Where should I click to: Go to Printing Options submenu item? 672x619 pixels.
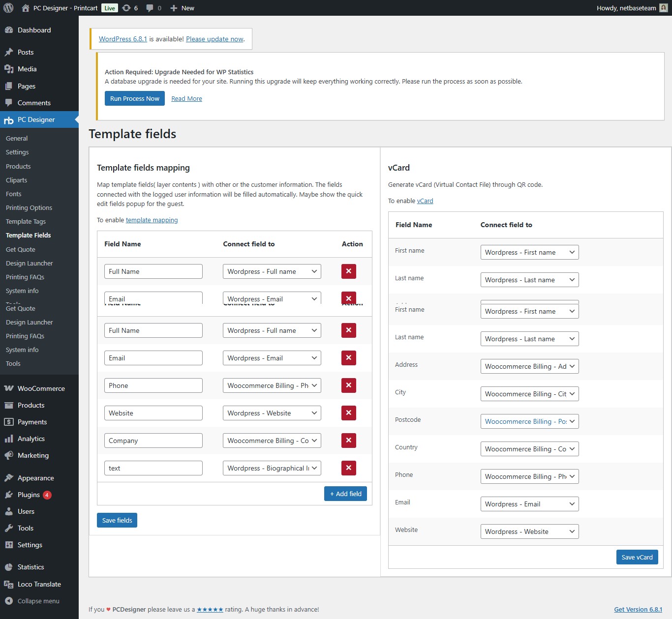(x=29, y=207)
